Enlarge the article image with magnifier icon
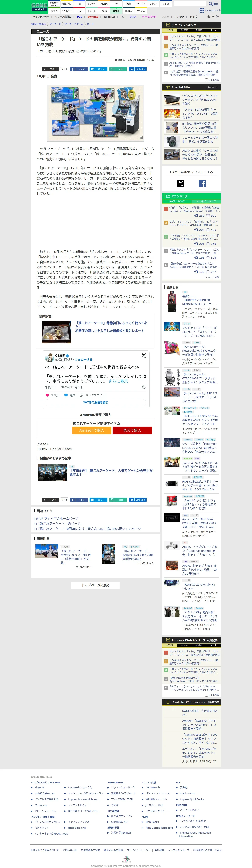The height and width of the screenshot is (868, 252). 141,138
